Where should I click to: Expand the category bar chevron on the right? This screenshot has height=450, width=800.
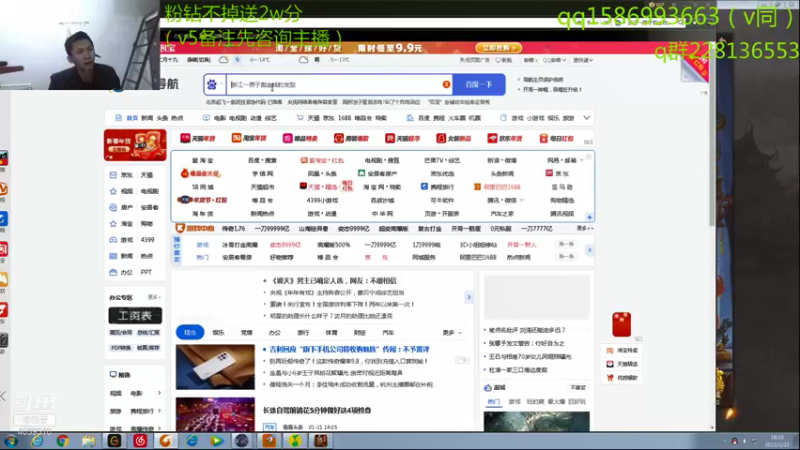(587, 118)
